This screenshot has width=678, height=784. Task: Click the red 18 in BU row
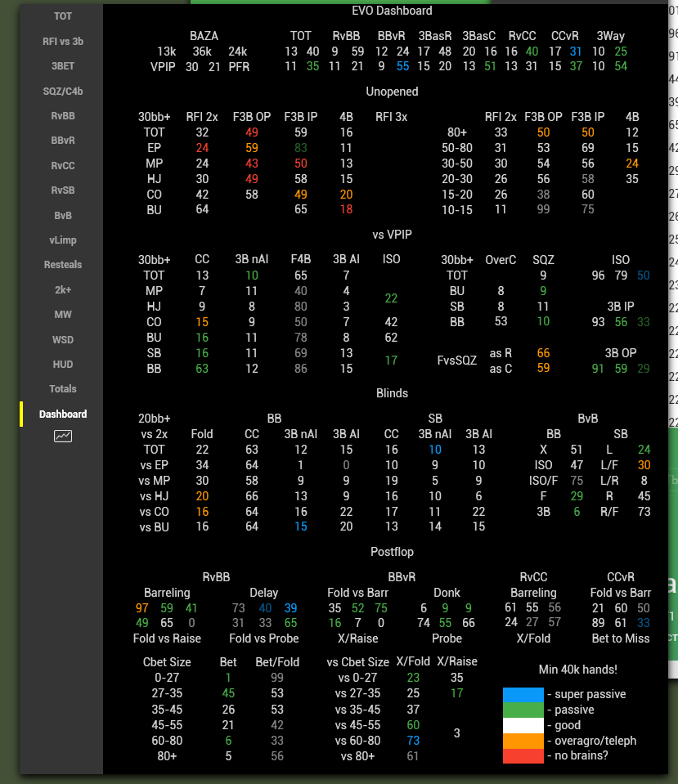(x=346, y=209)
